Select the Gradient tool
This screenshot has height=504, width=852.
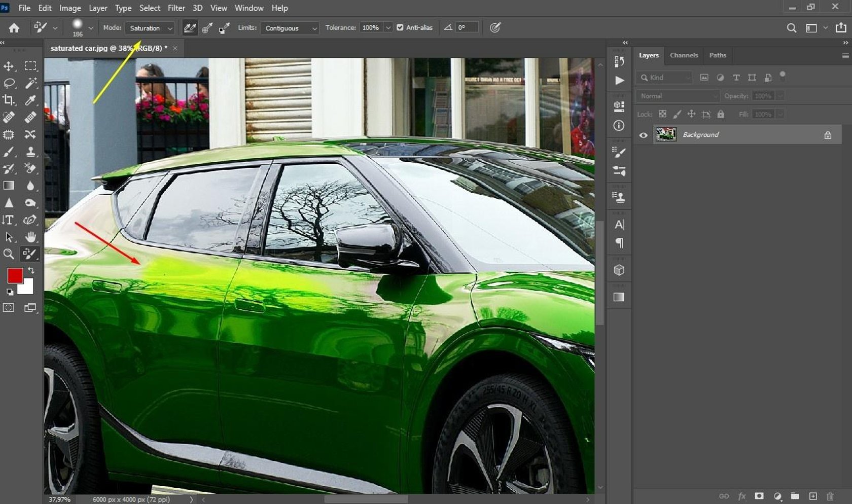[x=9, y=185]
